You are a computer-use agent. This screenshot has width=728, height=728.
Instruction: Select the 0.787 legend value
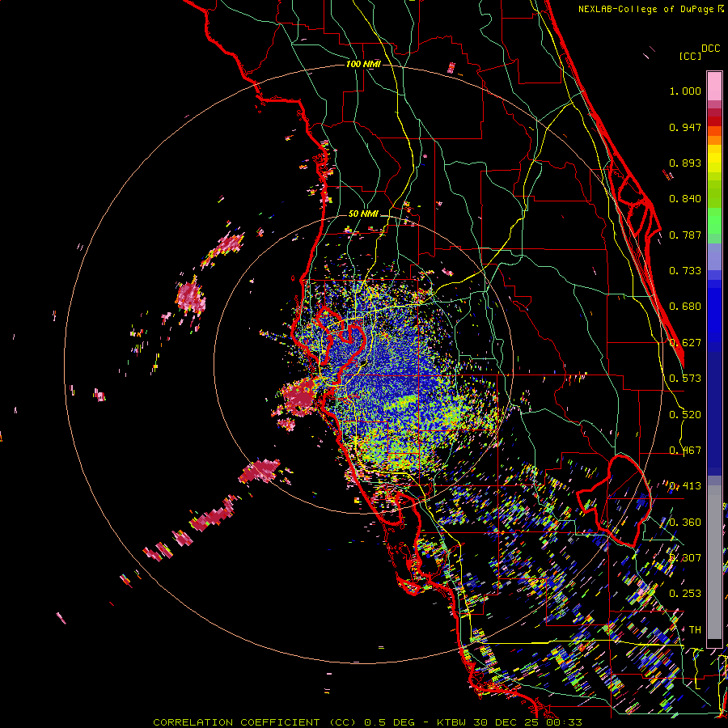685,235
